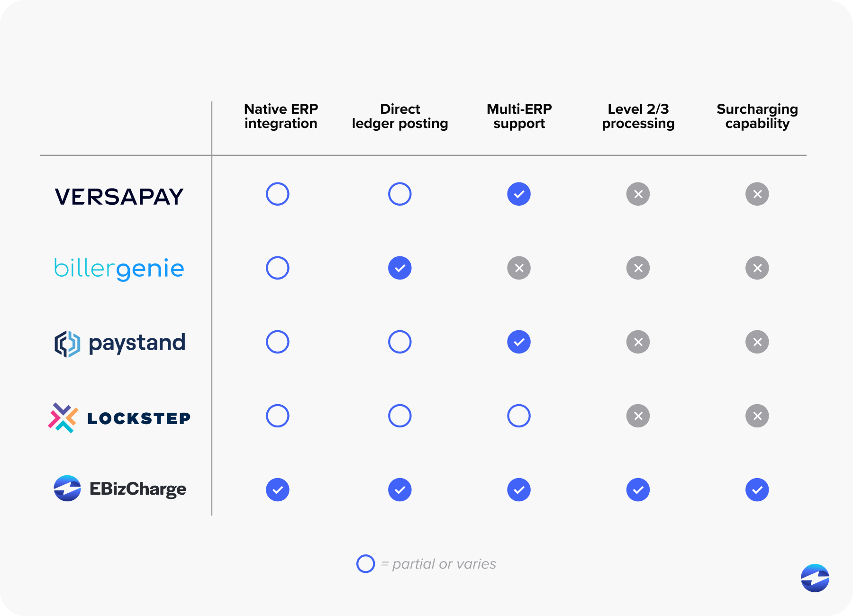Click the Native ERP integration column header

click(x=281, y=116)
